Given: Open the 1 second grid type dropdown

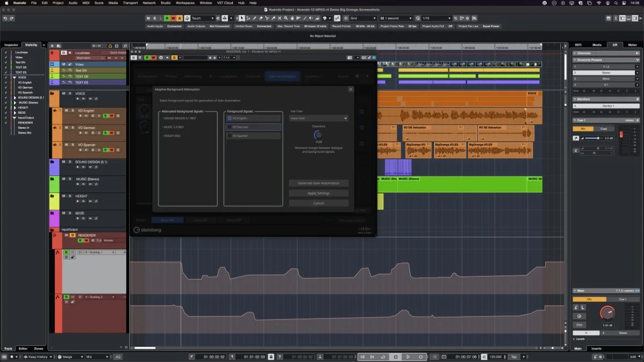Looking at the screenshot, I should 395,18.
